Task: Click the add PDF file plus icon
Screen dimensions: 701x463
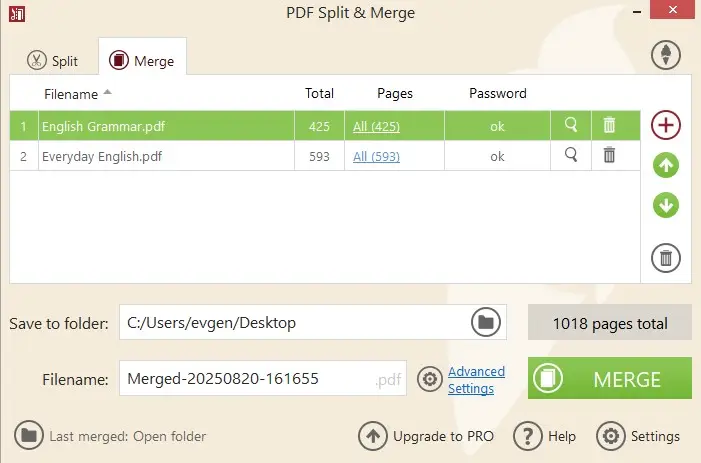Action: click(666, 125)
